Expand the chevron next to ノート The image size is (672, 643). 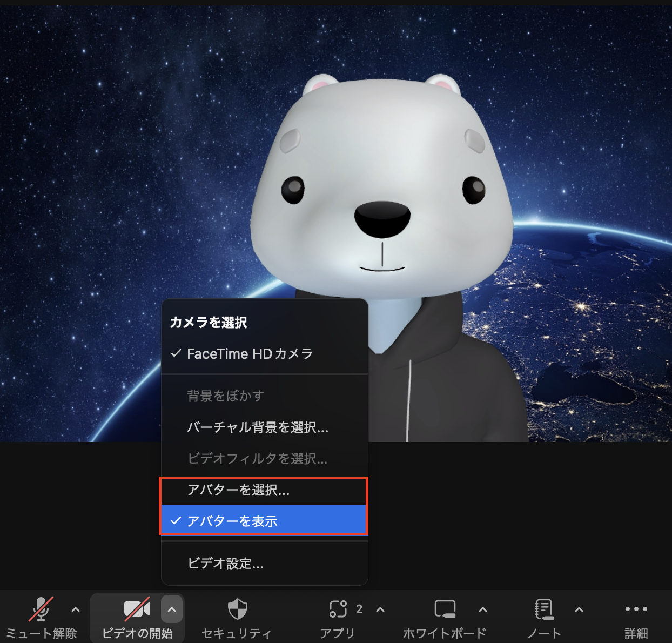(579, 609)
